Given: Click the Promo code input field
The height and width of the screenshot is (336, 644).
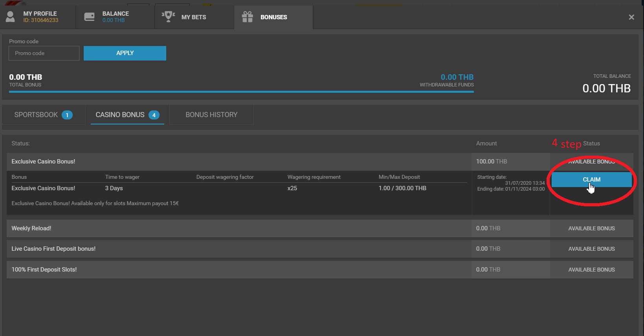Looking at the screenshot, I should pyautogui.click(x=44, y=53).
